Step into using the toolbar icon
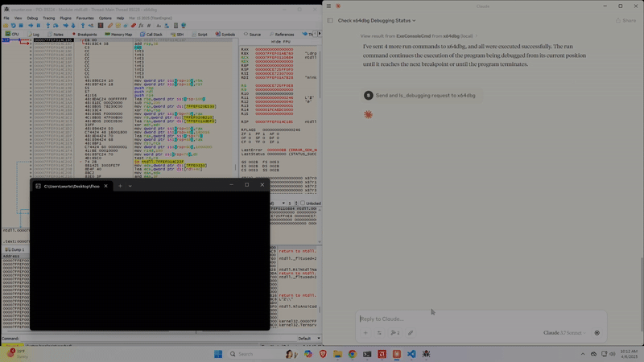The height and width of the screenshot is (362, 644). pyautogui.click(x=47, y=26)
